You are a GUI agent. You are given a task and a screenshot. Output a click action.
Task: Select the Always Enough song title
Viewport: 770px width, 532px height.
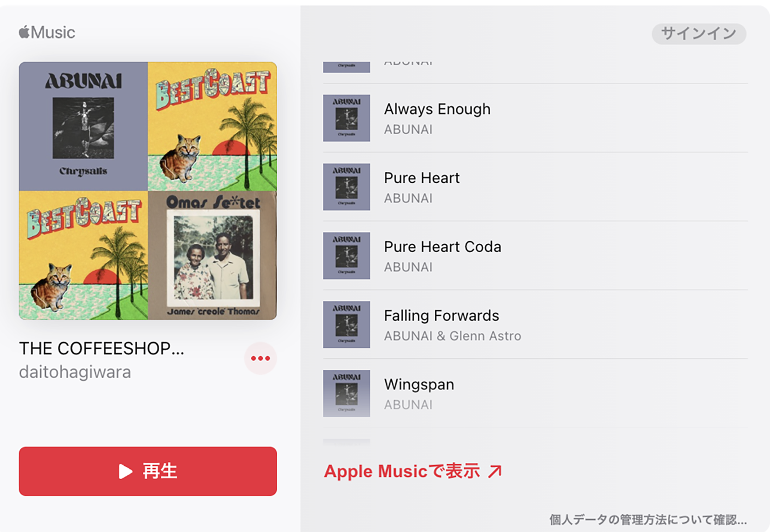tap(437, 109)
